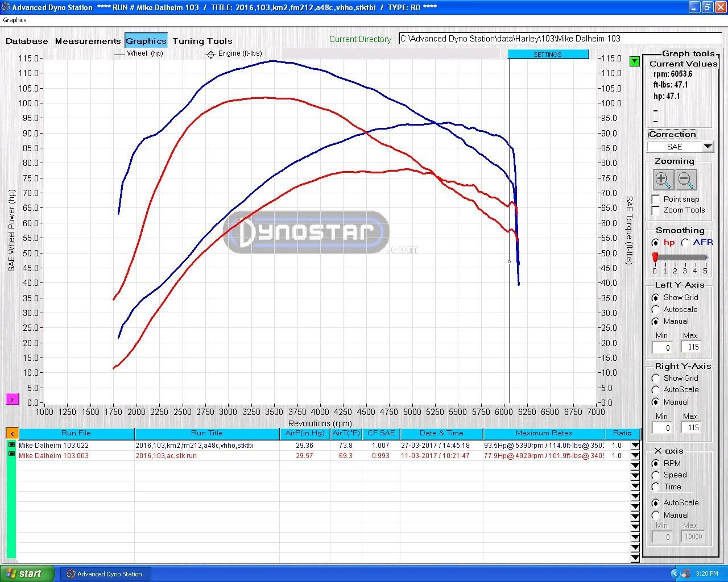The height and width of the screenshot is (582, 728).
Task: Enable the Point snap checkbox
Action: 656,199
